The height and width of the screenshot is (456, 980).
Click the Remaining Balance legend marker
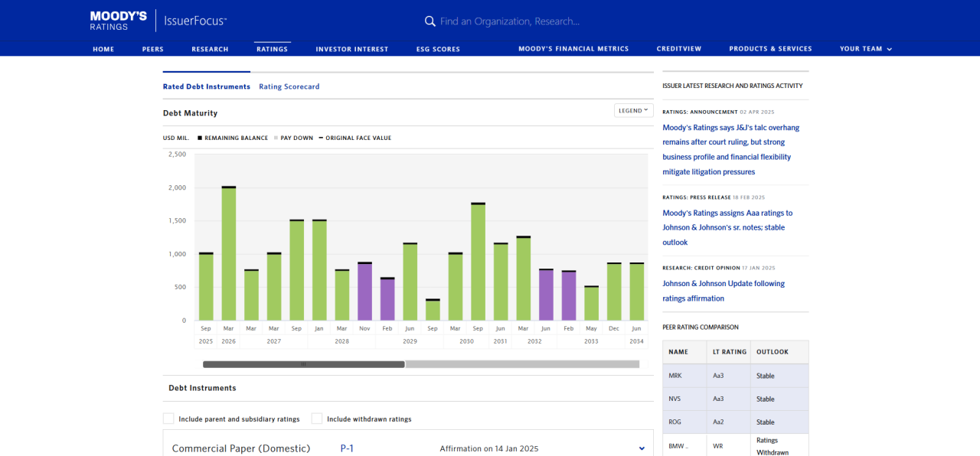(200, 138)
